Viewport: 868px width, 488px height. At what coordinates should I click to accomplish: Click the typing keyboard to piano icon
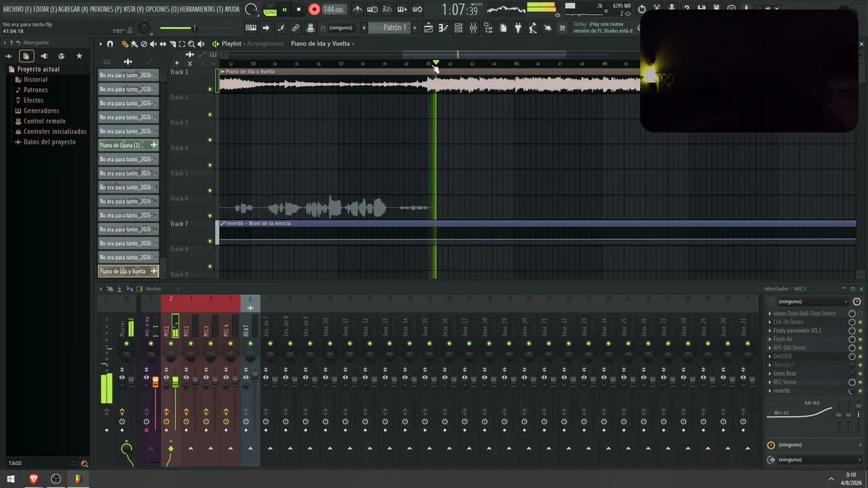(x=251, y=28)
